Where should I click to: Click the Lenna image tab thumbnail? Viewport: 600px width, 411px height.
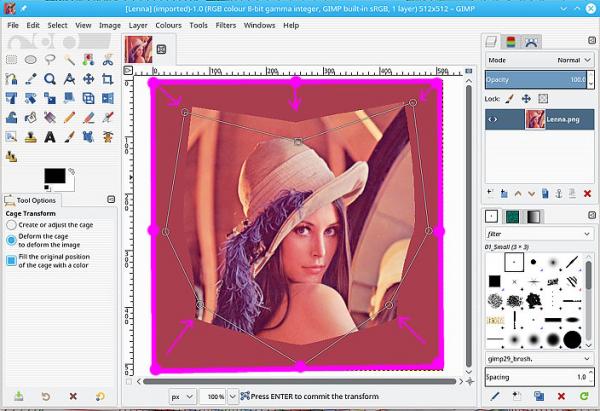coord(139,49)
